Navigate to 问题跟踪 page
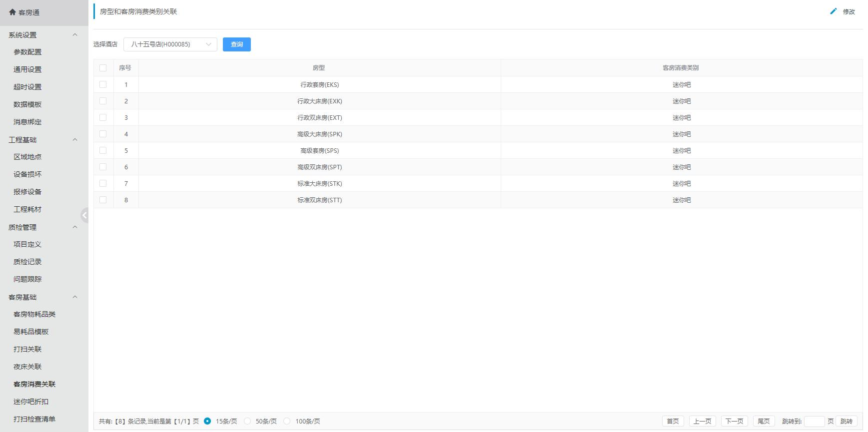Image resolution: width=868 pixels, height=432 pixels. pyautogui.click(x=27, y=279)
